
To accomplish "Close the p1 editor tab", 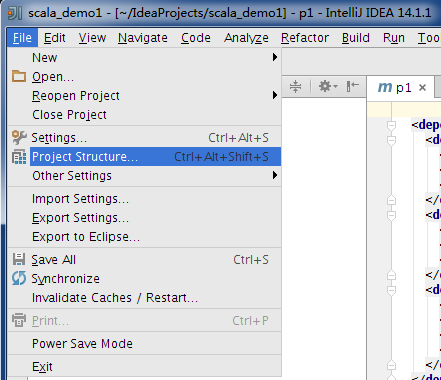I will 422,88.
